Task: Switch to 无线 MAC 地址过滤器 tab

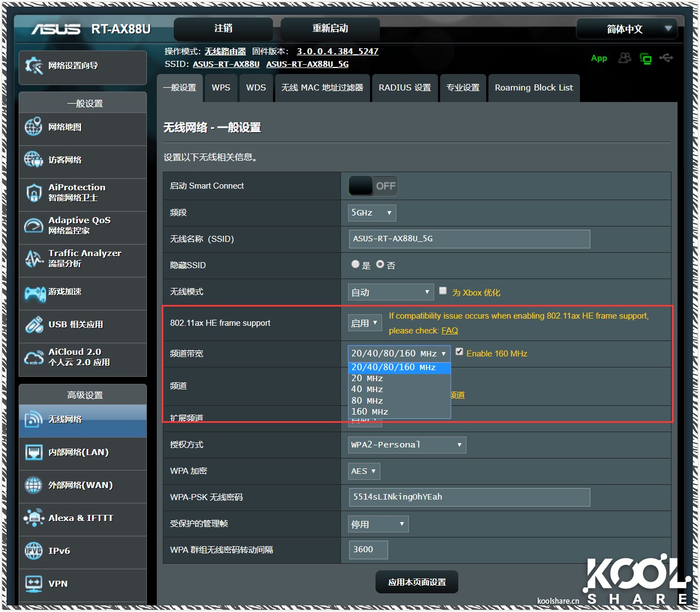Action: click(x=322, y=88)
